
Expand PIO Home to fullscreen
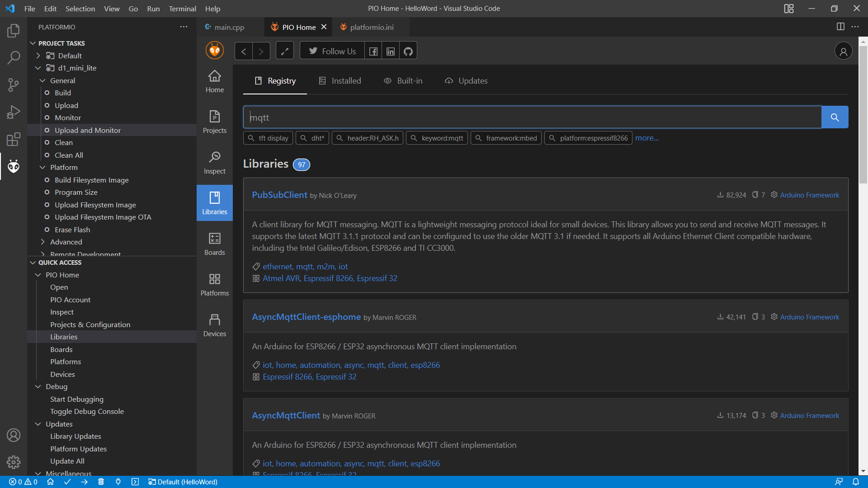(285, 51)
